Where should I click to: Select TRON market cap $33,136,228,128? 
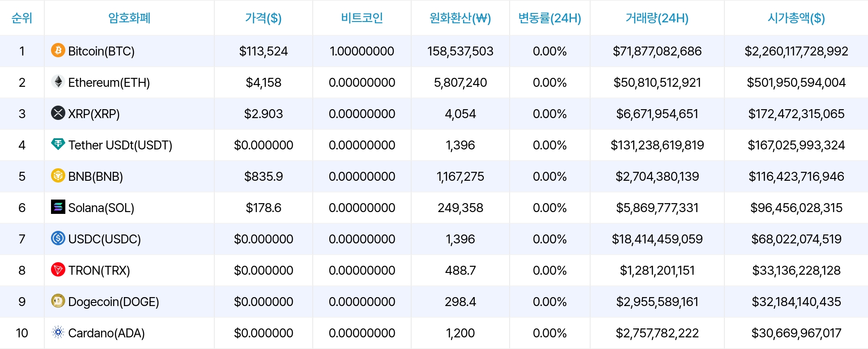coord(796,270)
